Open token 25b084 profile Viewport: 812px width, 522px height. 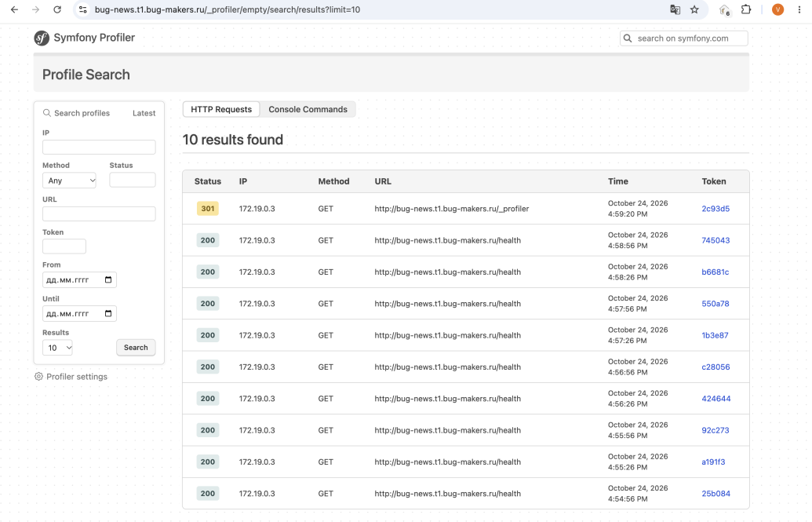pos(716,493)
